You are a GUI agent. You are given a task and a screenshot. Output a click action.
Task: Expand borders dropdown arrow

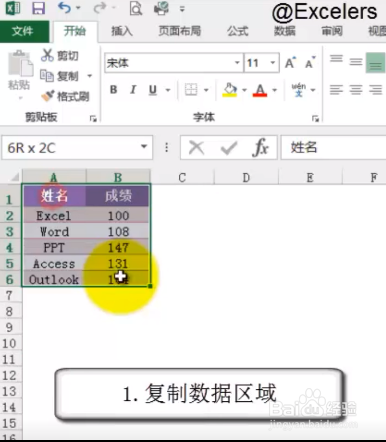206,90
